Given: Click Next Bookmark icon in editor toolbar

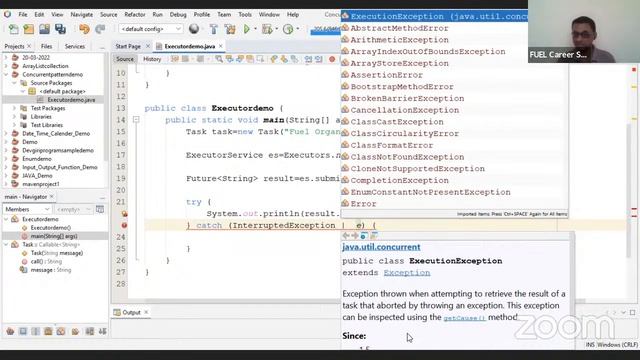Looking at the screenshot, I should coord(284,59).
